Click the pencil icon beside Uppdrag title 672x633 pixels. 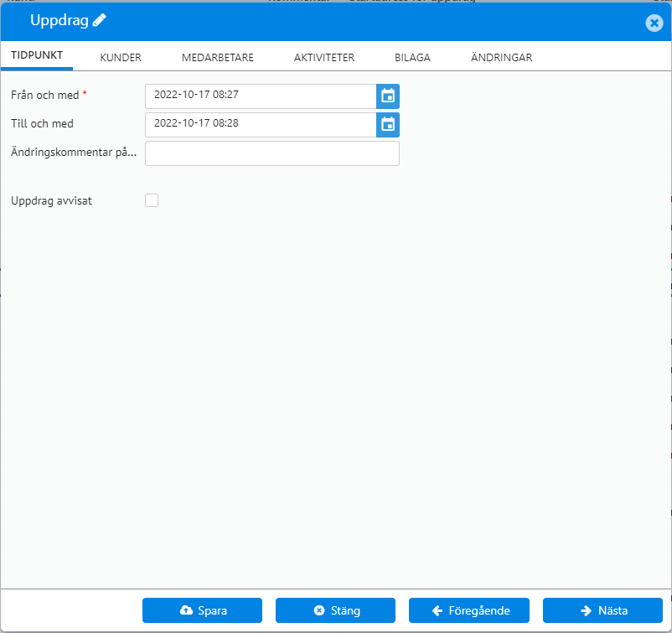[100, 20]
